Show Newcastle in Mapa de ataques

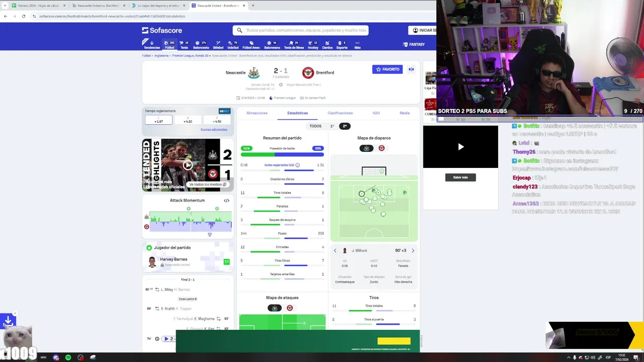(274, 308)
